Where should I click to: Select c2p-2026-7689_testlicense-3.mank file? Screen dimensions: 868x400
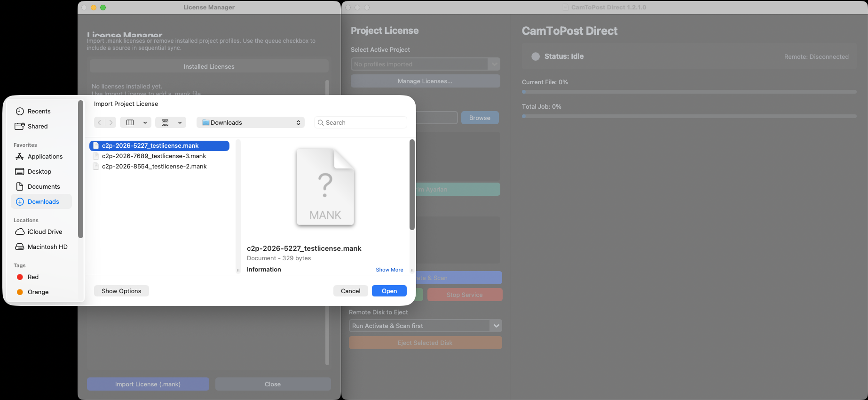click(x=159, y=156)
